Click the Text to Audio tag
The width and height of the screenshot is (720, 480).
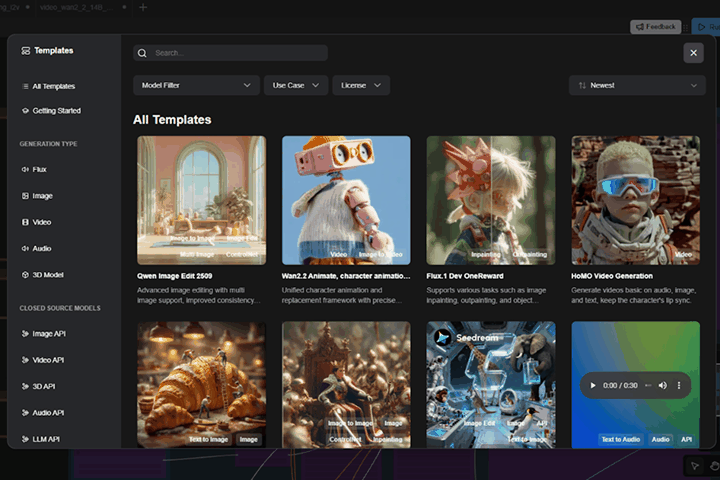pos(621,440)
